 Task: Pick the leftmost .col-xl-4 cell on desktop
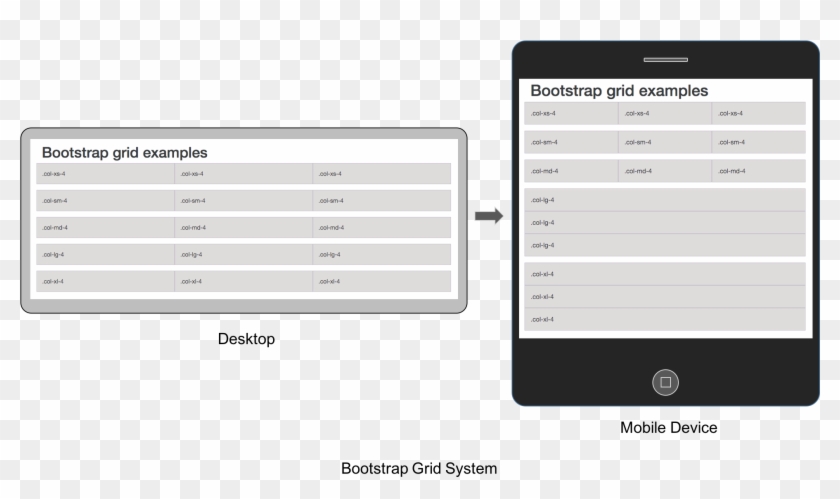point(105,282)
